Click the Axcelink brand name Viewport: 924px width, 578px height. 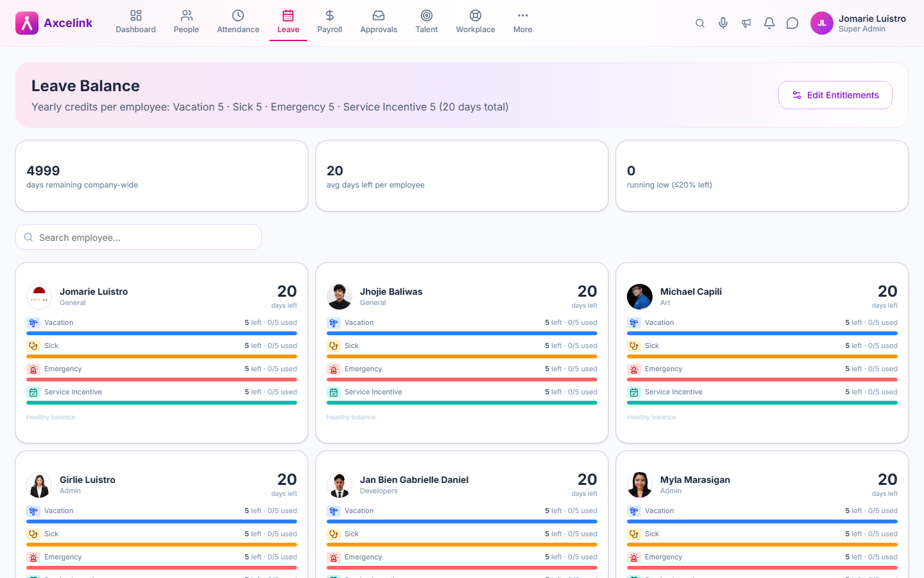coord(68,23)
